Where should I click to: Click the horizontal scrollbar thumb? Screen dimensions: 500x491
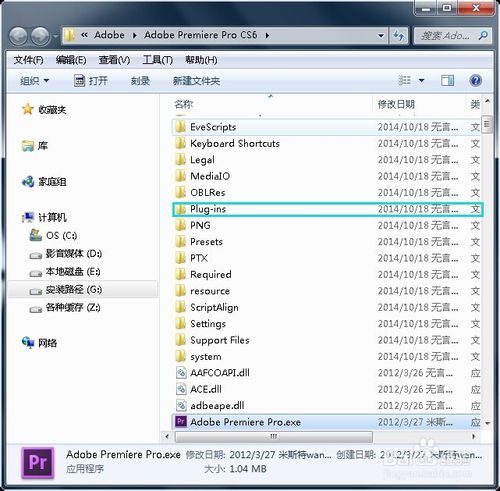(x=273, y=436)
